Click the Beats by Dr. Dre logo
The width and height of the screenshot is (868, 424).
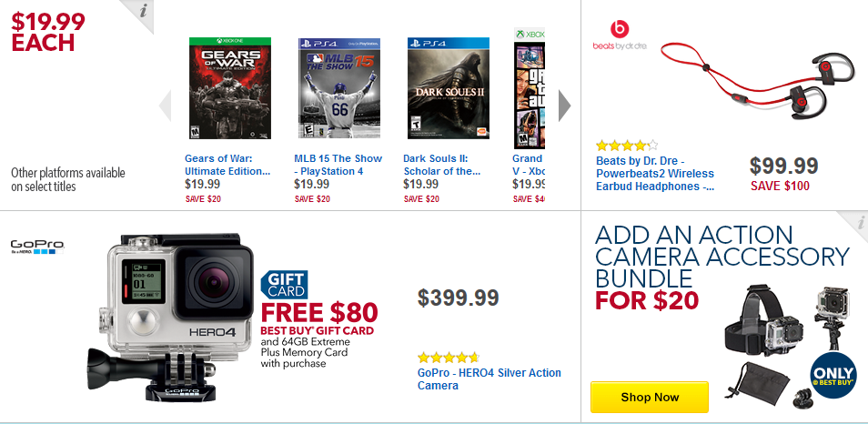tap(620, 35)
